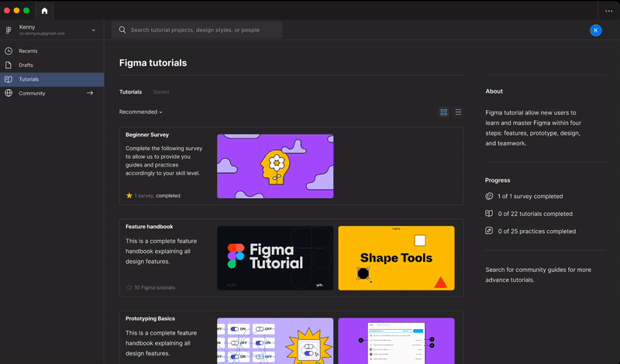Click the Drafts file icon
The image size is (620, 364).
[9, 65]
